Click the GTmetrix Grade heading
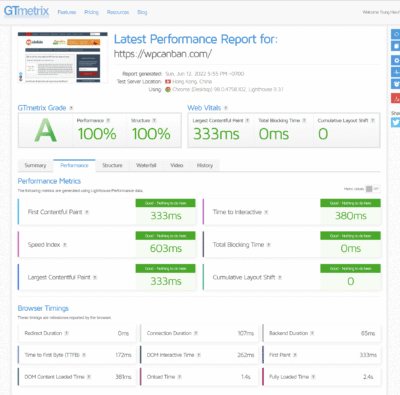 pyautogui.click(x=42, y=108)
